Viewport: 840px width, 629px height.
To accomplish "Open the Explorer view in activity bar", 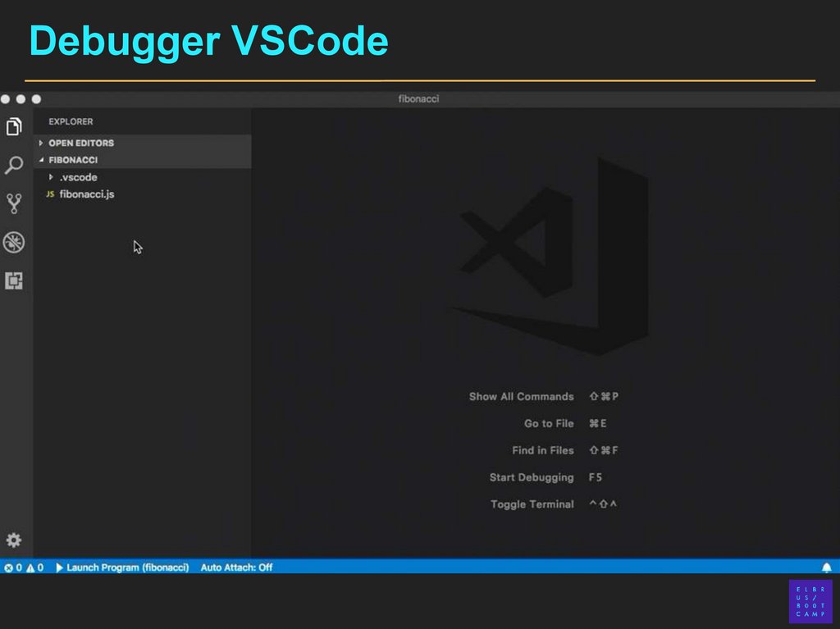I will [14, 126].
